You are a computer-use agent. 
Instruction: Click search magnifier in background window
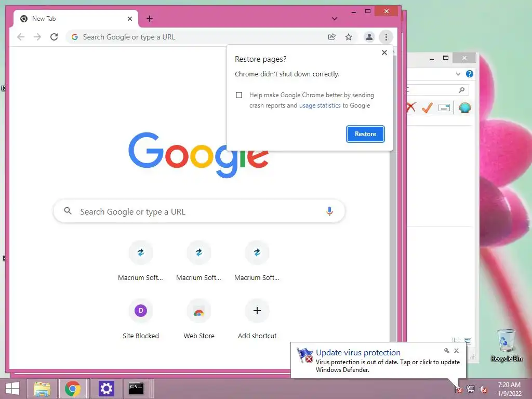461,90
